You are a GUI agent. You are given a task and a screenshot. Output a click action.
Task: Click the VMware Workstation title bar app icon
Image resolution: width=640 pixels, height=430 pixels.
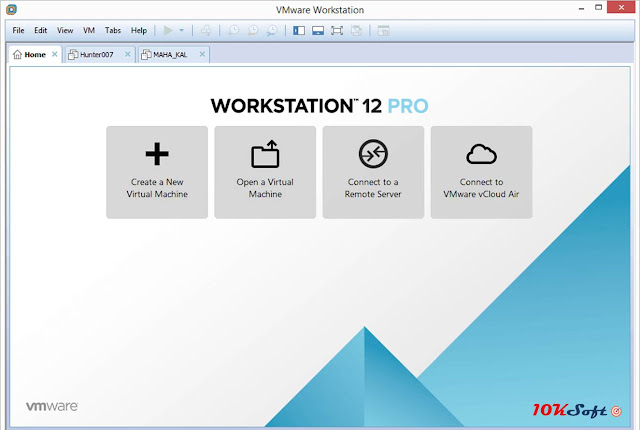pyautogui.click(x=11, y=9)
